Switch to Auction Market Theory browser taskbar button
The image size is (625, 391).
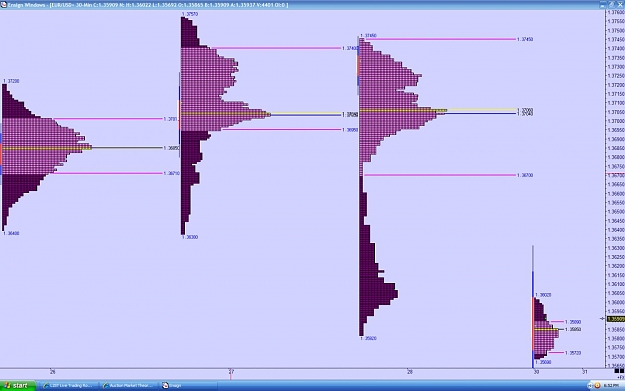[128, 385]
